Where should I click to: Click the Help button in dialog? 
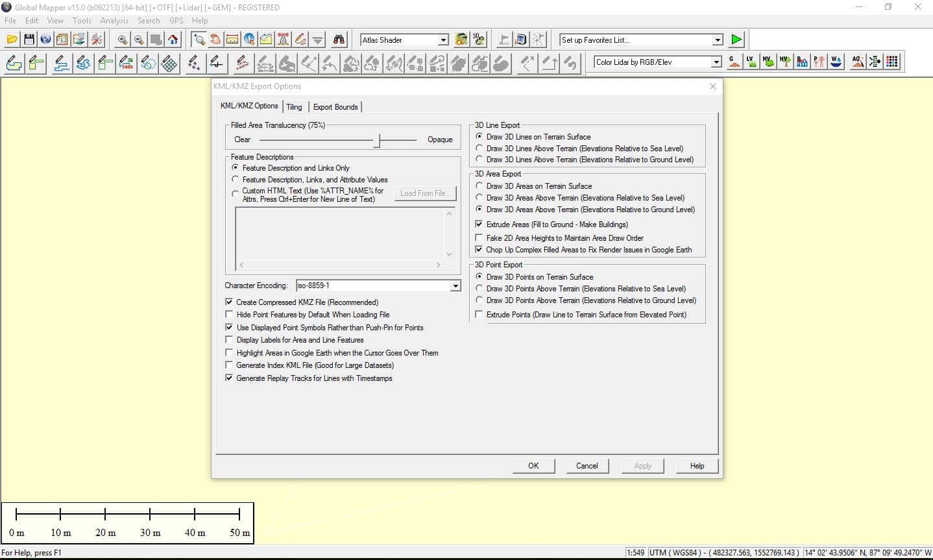coord(697,466)
